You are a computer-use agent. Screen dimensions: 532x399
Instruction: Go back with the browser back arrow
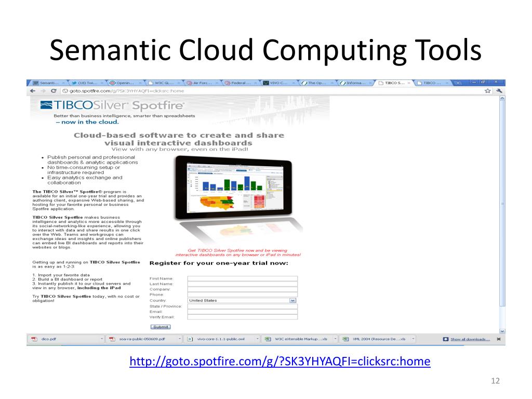33,91
